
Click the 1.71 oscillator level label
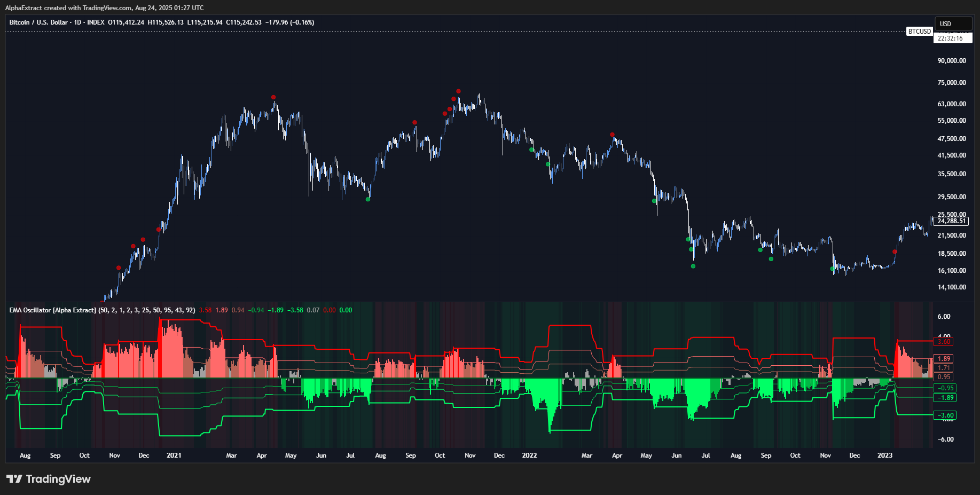(x=944, y=368)
